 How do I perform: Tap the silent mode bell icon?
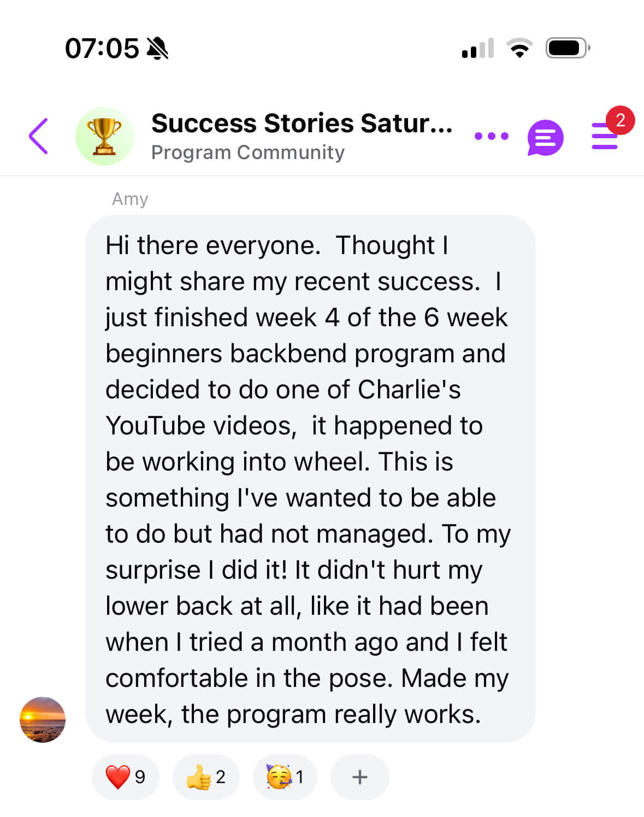[x=157, y=49]
